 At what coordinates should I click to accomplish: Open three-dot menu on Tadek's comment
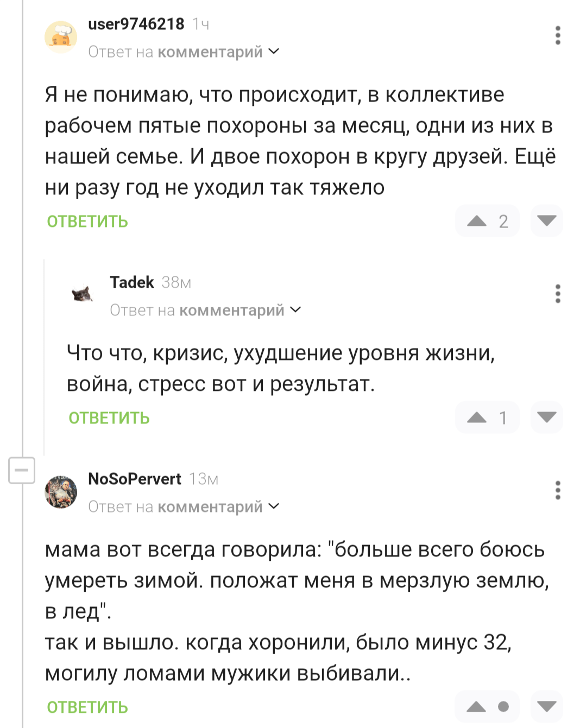558,294
